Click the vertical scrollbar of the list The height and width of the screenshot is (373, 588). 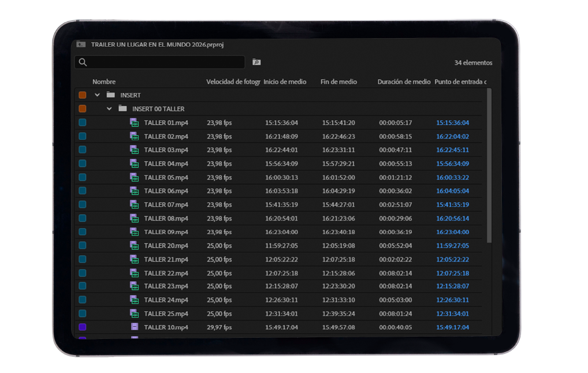coord(489,167)
